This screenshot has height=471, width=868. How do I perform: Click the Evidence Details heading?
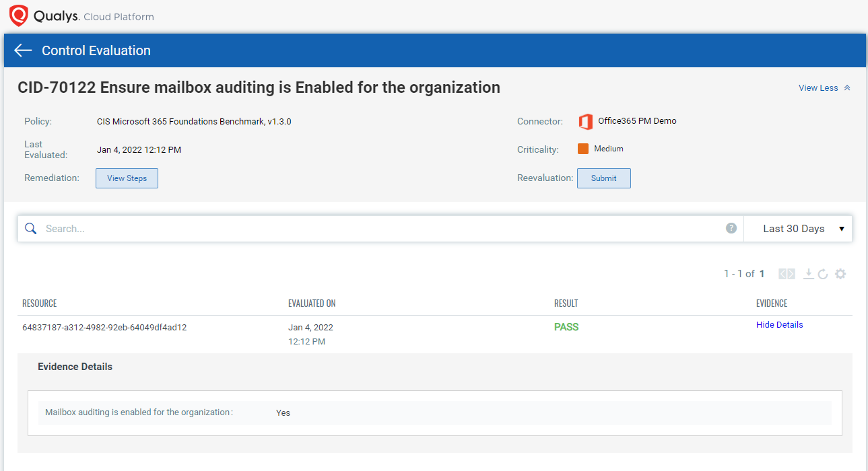point(75,367)
